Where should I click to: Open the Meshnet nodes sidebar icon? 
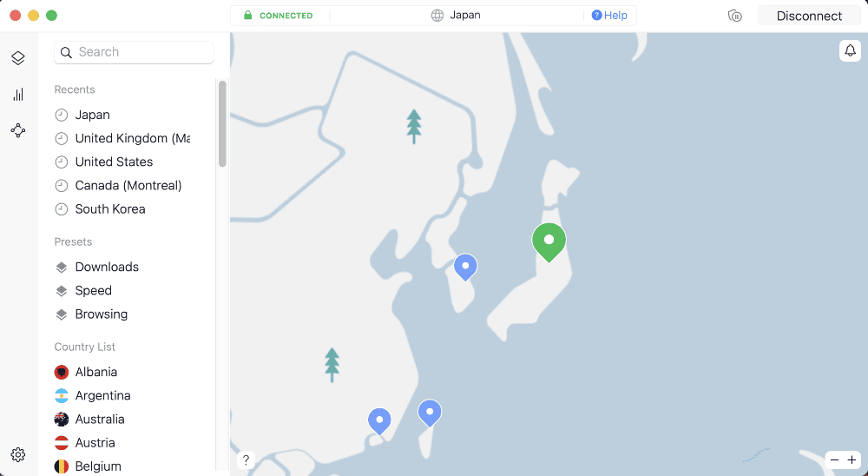point(17,131)
